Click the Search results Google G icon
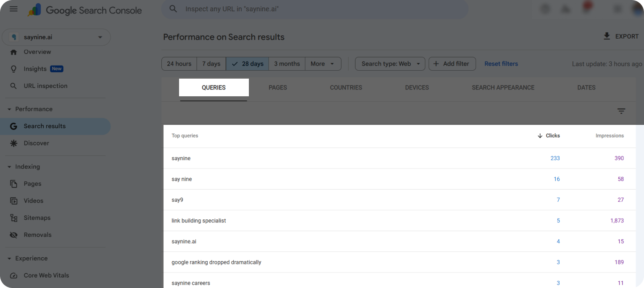 14,126
